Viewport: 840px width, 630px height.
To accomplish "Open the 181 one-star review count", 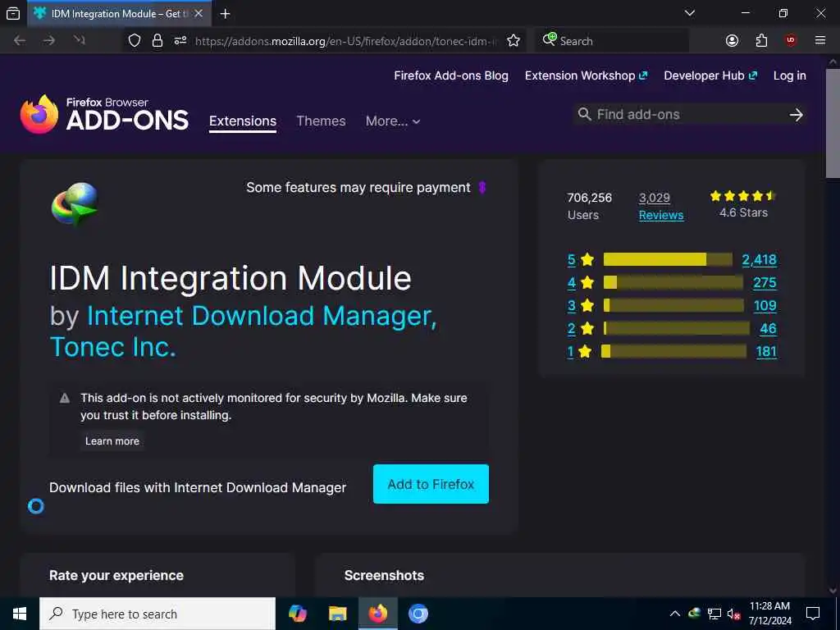I will coord(766,351).
